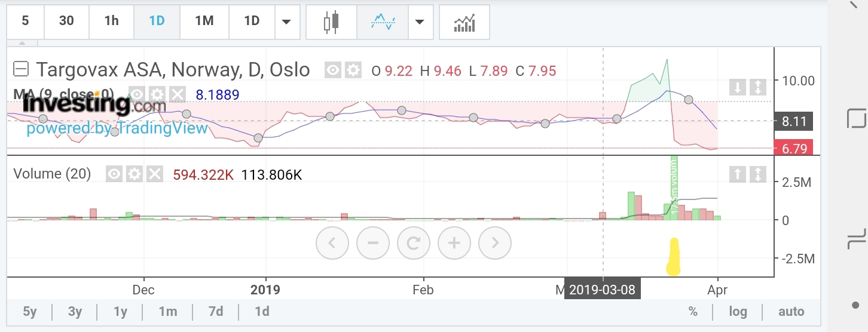This screenshot has height=332, width=868.
Task: Select the baseline chart style icon
Action: point(382,22)
